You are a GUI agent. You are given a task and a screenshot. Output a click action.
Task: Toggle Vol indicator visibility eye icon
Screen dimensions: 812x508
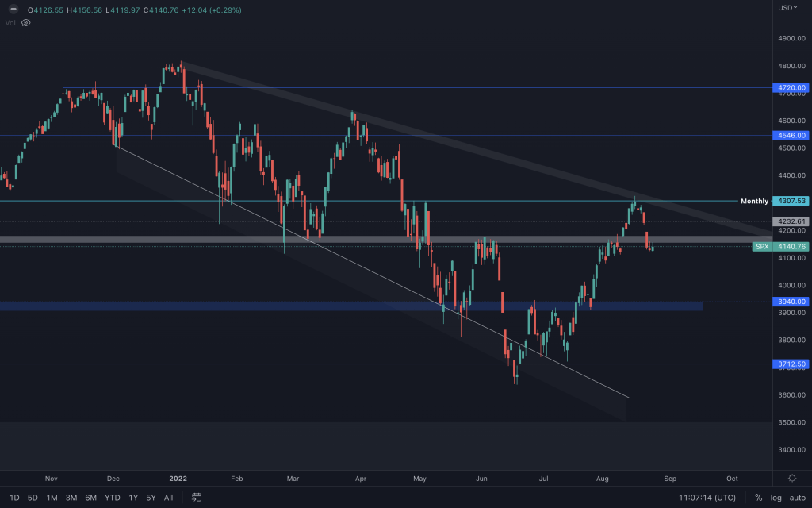click(25, 23)
